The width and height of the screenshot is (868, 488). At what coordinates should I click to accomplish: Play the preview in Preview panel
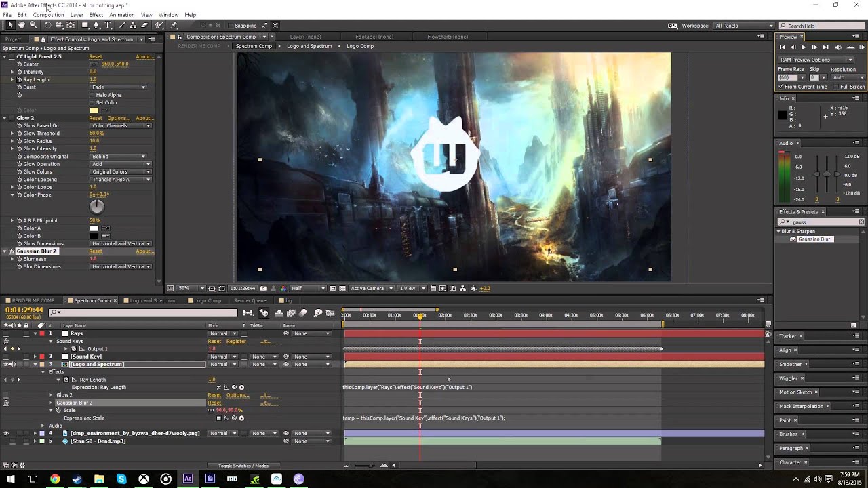tap(804, 47)
